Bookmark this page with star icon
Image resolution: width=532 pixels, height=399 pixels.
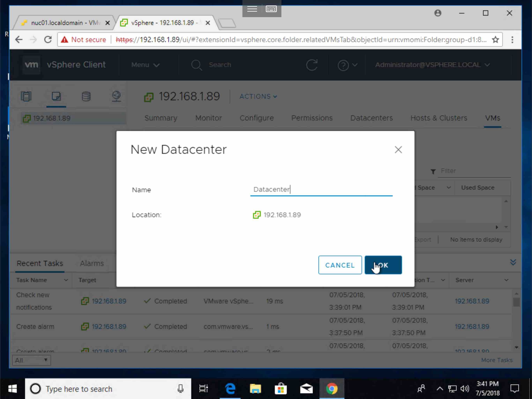[495, 40]
